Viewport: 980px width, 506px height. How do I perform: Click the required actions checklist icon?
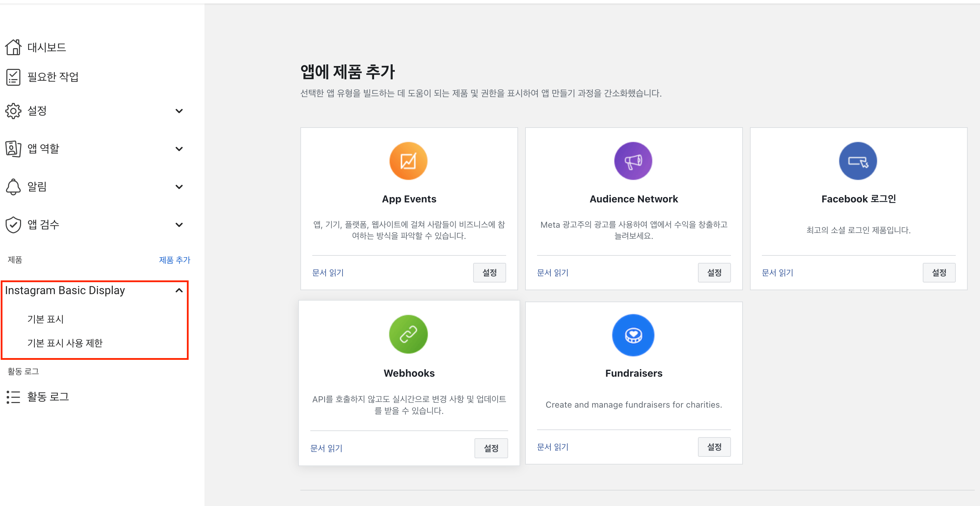click(13, 77)
